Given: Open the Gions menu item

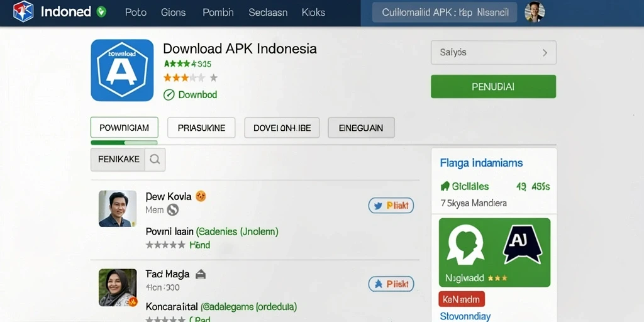Looking at the screenshot, I should (173, 13).
